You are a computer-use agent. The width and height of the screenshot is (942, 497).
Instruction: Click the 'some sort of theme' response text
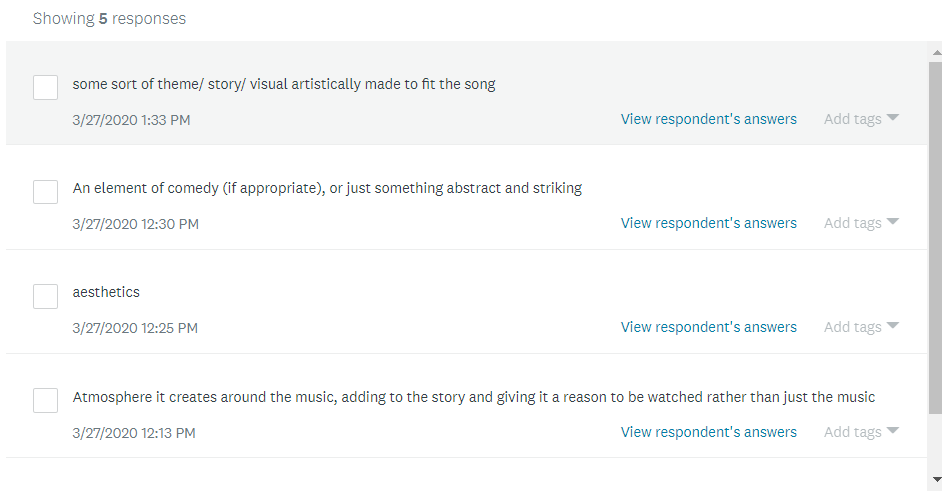(x=283, y=84)
